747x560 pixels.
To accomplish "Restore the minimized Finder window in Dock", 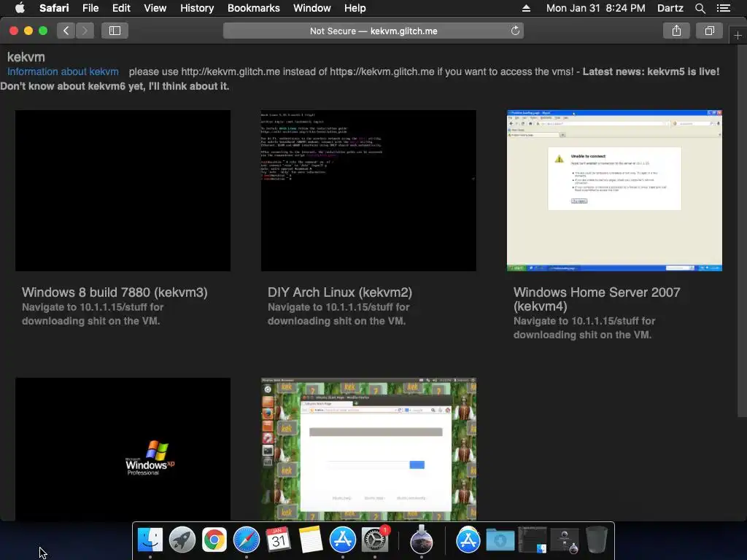I will click(x=532, y=540).
